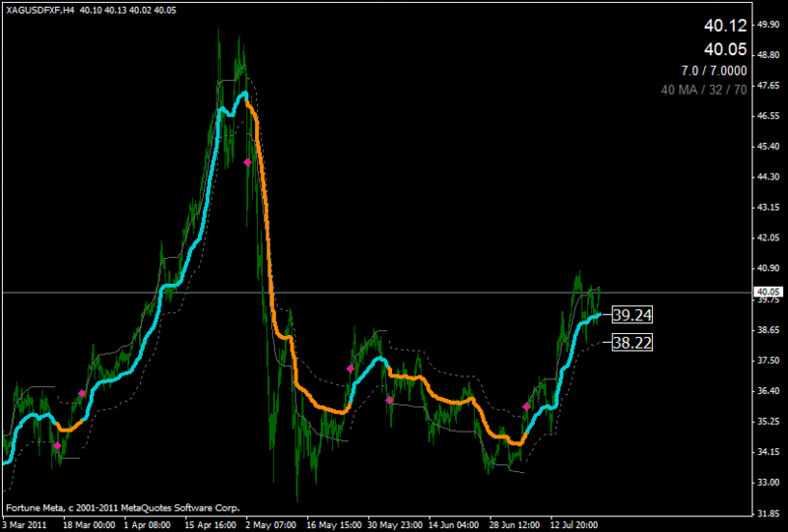Click the magenta diamond at the March low

tap(57, 445)
